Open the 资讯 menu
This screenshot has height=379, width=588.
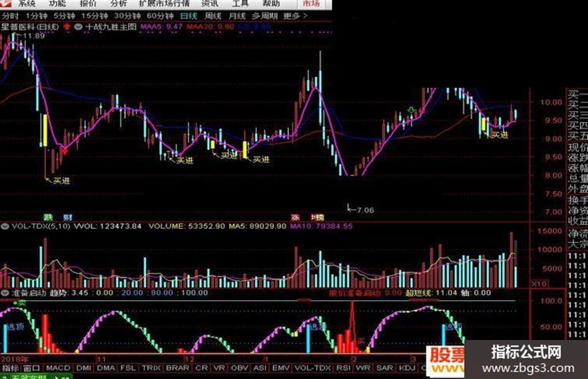(x=210, y=3)
